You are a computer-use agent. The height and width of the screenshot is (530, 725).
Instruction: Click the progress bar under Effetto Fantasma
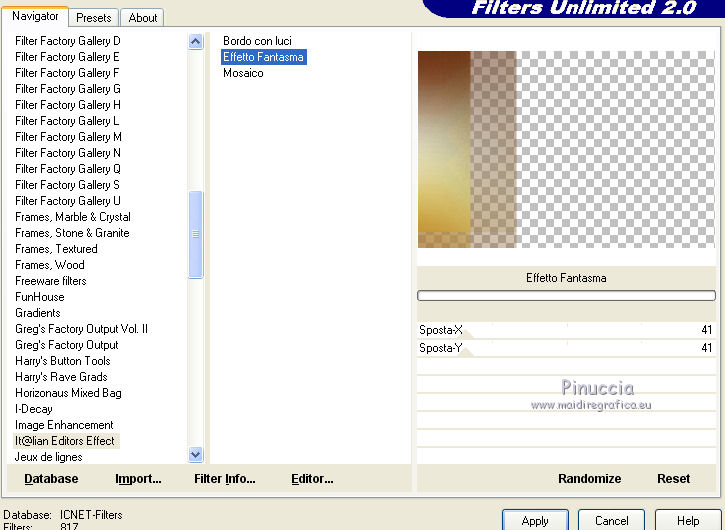(566, 296)
